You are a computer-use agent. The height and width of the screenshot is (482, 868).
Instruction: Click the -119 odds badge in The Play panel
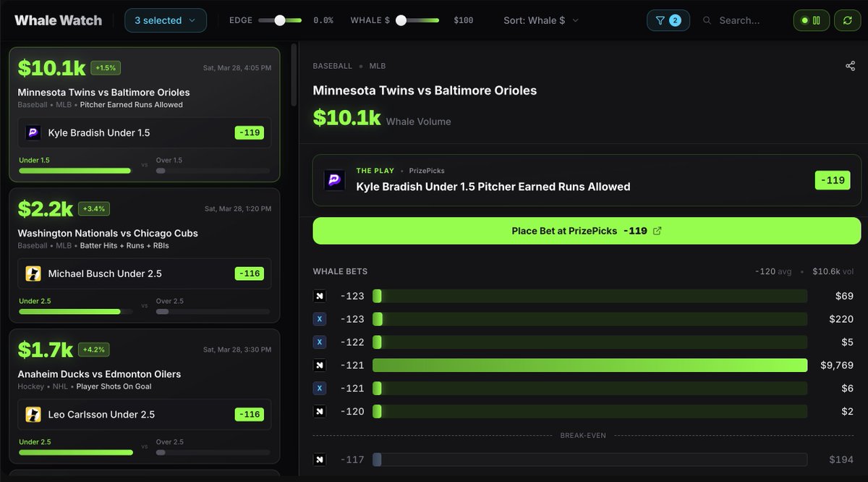(833, 180)
